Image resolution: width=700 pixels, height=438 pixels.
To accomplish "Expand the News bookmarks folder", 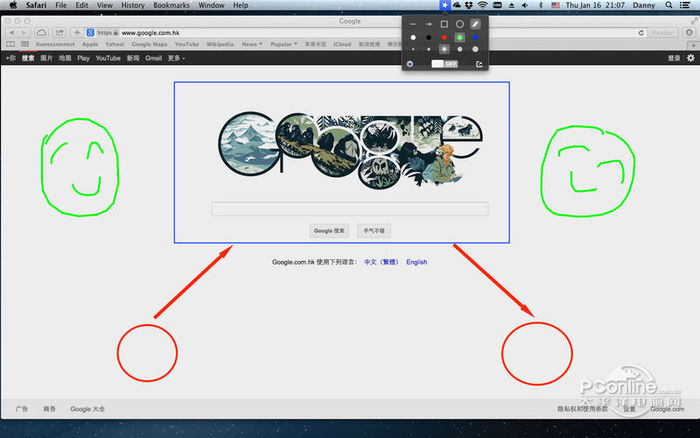I will [x=252, y=44].
